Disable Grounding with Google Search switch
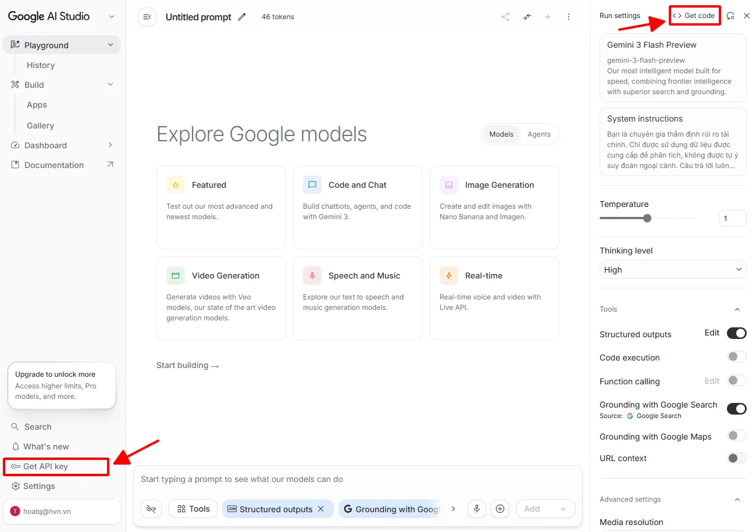This screenshot has width=756, height=532. (737, 409)
